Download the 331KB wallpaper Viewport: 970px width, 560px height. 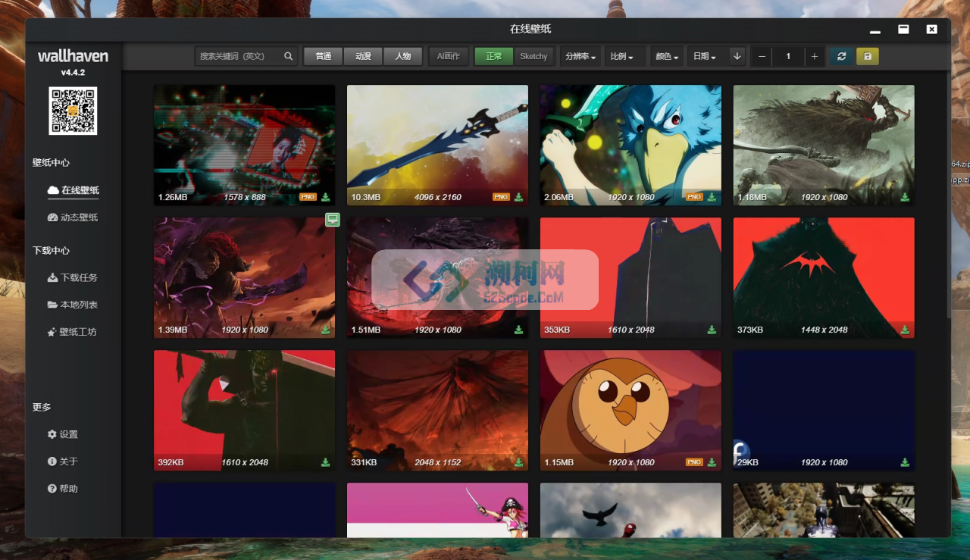519,462
